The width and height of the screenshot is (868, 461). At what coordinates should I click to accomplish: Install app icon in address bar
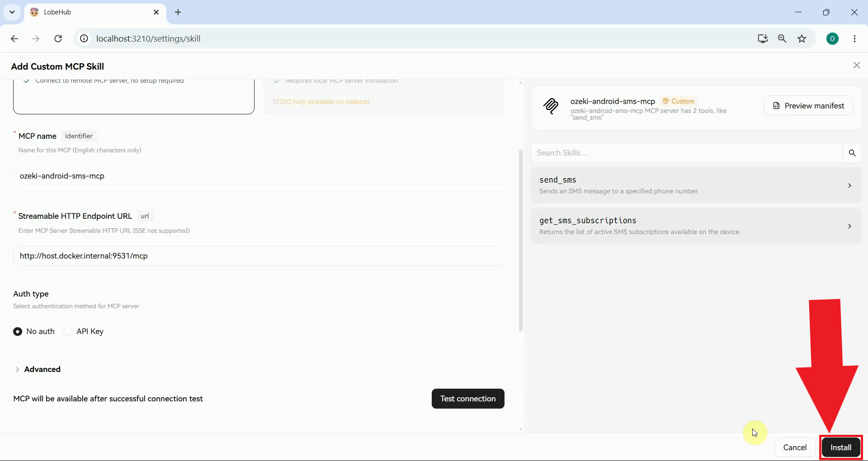tap(763, 39)
